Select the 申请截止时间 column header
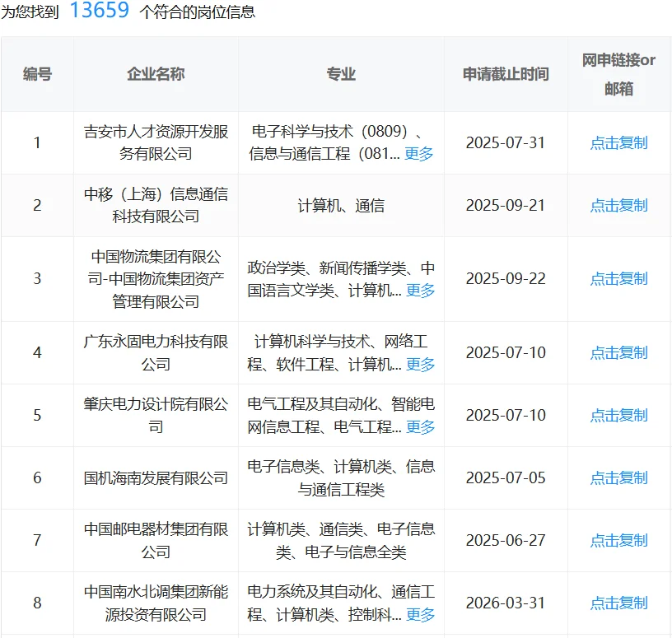 click(x=506, y=74)
